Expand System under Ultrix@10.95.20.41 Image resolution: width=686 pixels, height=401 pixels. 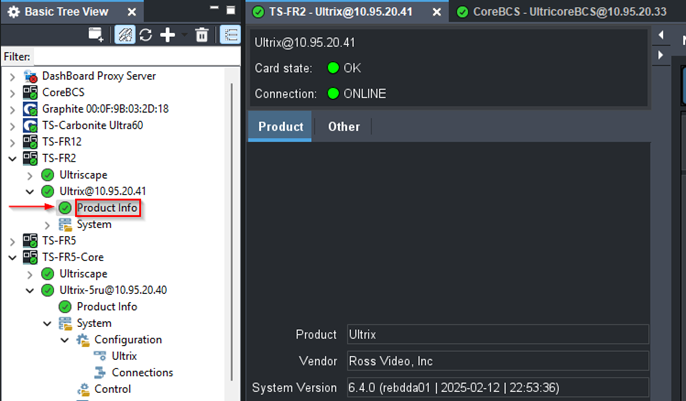tap(47, 225)
